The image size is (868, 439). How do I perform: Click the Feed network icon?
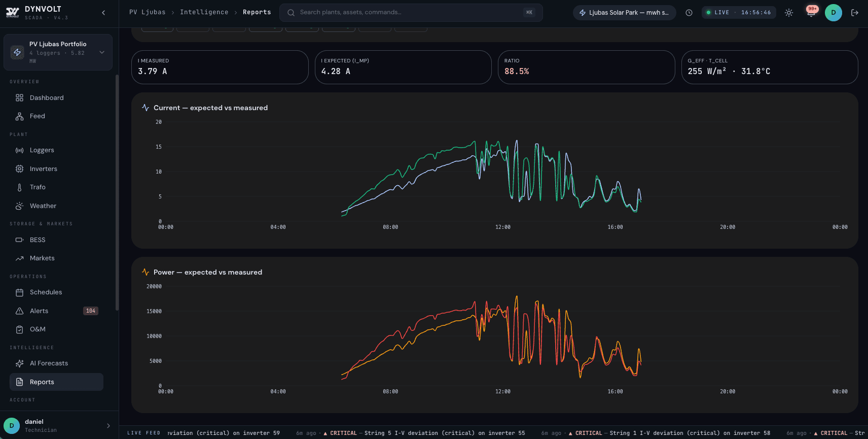(19, 116)
